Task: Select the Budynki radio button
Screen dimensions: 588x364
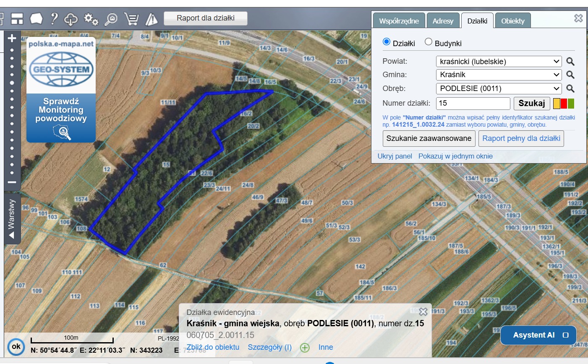Action: click(429, 42)
